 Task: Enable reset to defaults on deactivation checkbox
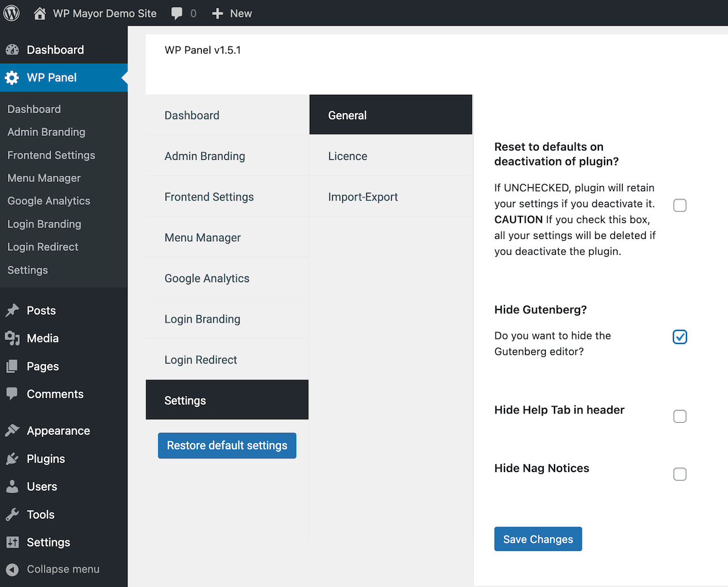[680, 205]
